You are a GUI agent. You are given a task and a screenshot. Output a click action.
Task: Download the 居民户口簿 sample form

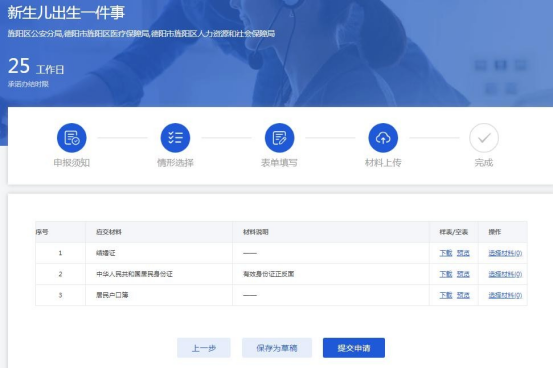point(446,295)
